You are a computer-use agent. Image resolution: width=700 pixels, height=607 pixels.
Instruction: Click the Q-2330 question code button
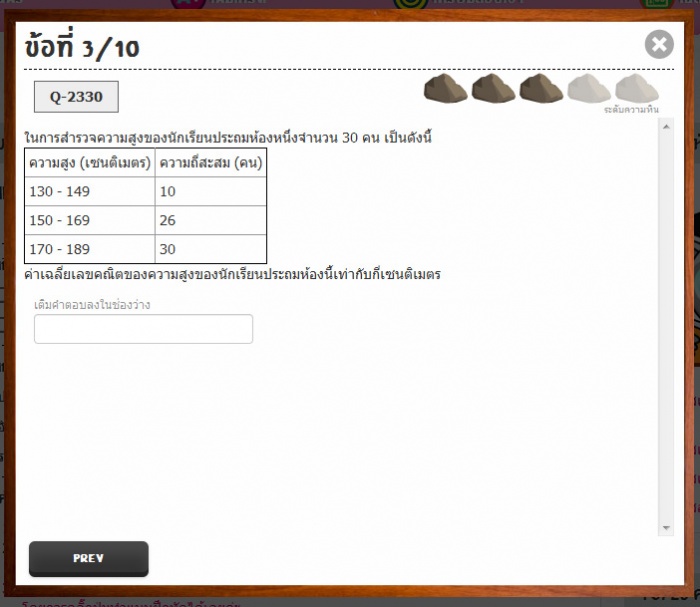(x=76, y=97)
